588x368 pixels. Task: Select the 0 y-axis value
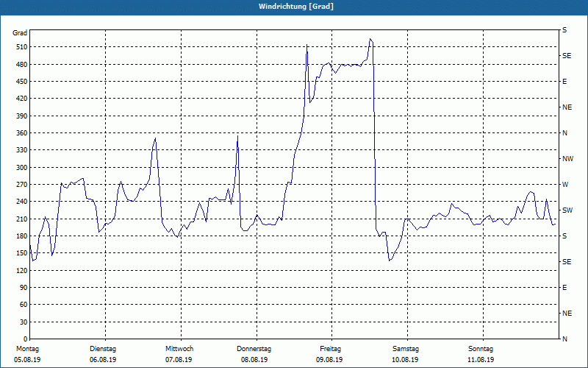(x=26, y=339)
